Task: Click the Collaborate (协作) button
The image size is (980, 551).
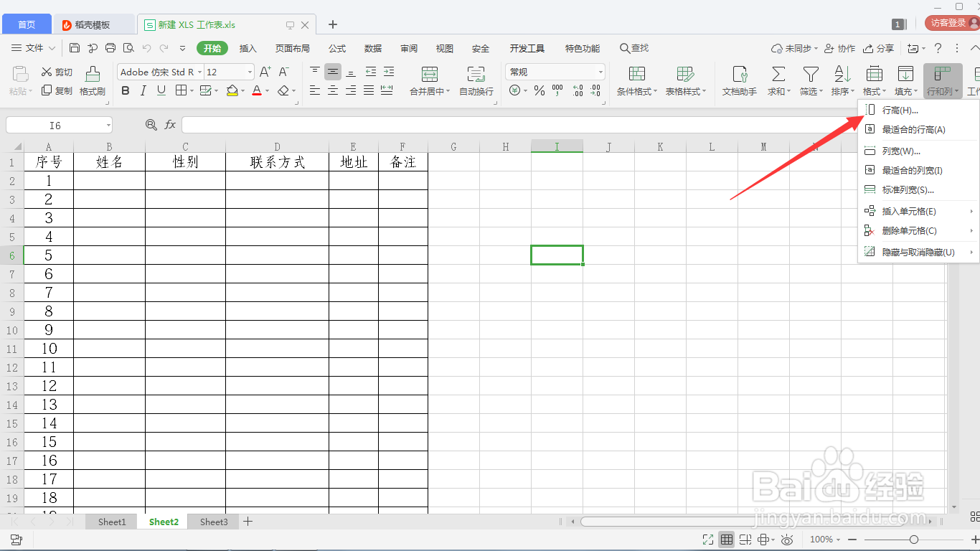Action: click(840, 48)
